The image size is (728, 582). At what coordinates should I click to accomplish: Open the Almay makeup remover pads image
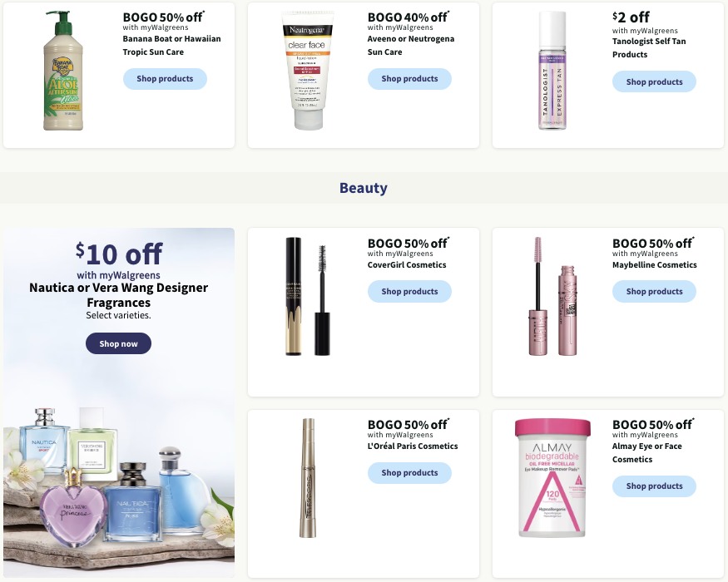pos(552,478)
